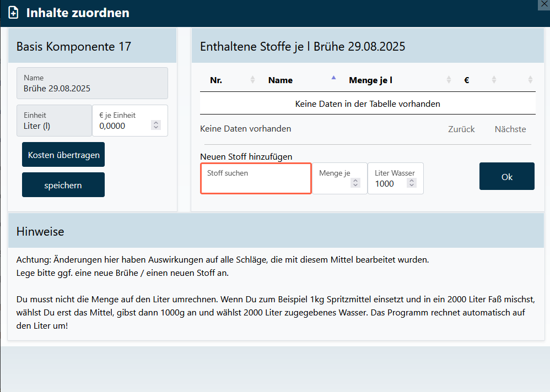Click the Name column sort arrow

(x=333, y=79)
